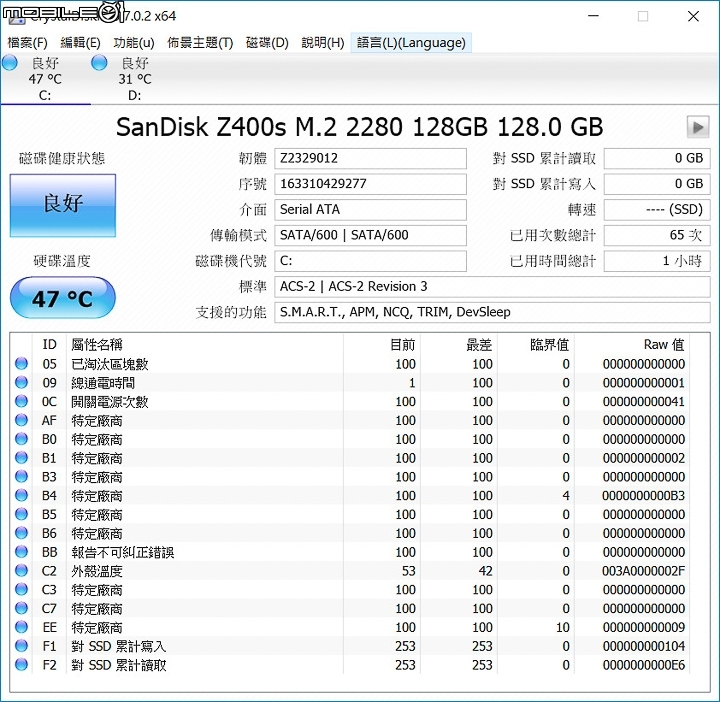Click the status dot for attribute AF
720x702 pixels.
point(21,420)
